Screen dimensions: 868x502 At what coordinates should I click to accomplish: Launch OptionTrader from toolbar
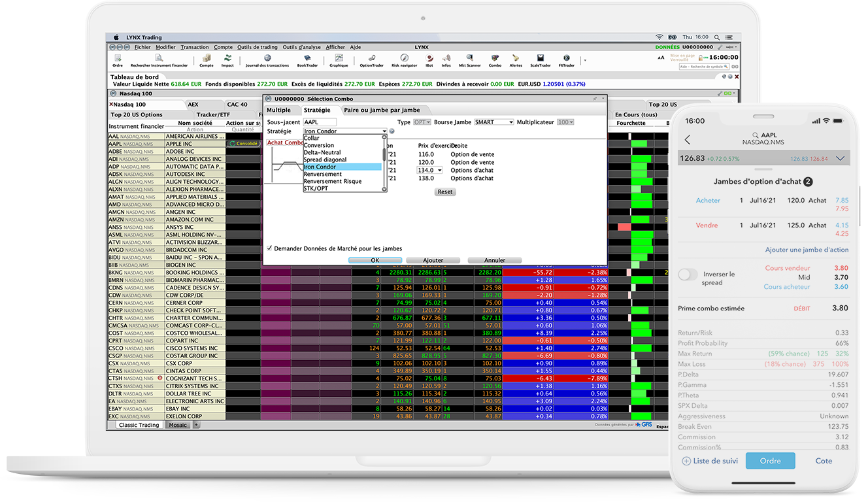pos(371,61)
